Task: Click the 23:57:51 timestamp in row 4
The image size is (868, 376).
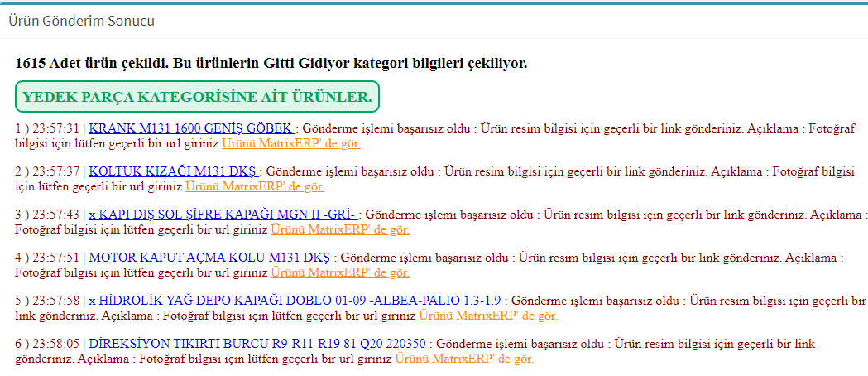Action: (x=58, y=258)
